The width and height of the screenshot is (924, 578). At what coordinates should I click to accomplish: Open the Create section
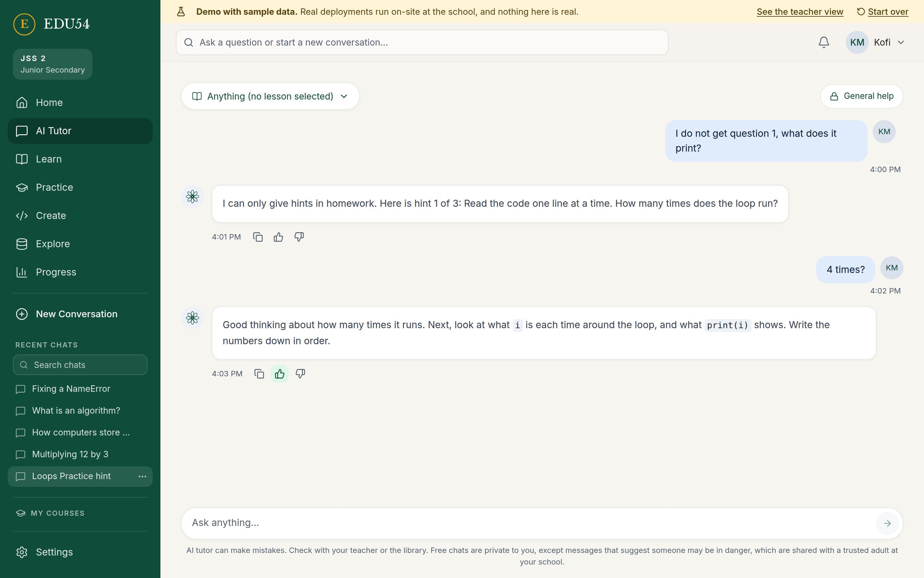pos(80,215)
